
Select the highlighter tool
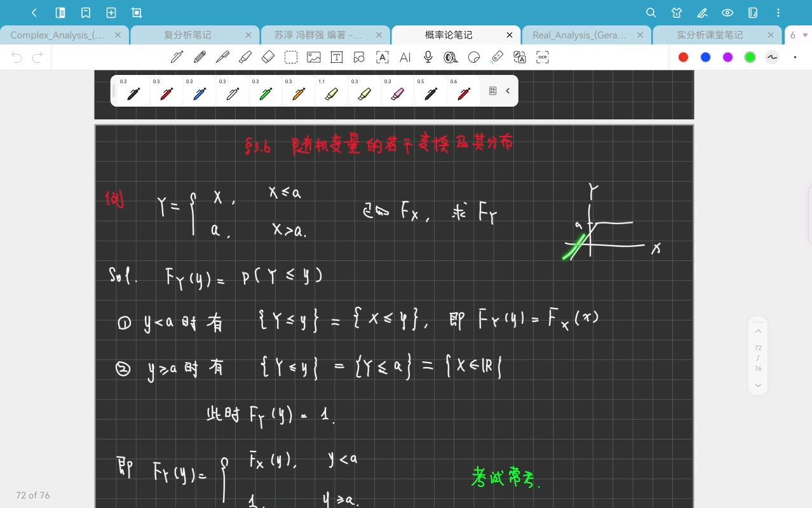click(245, 57)
